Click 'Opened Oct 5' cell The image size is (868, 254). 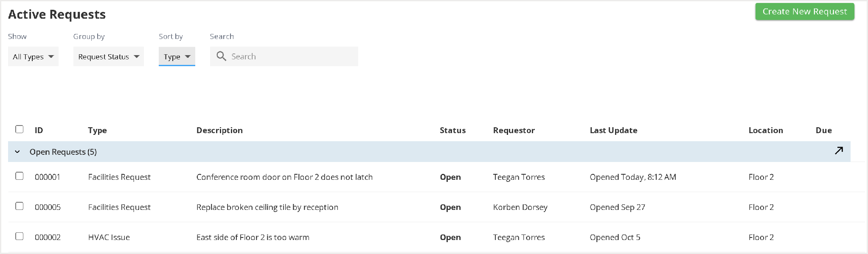[x=615, y=237]
